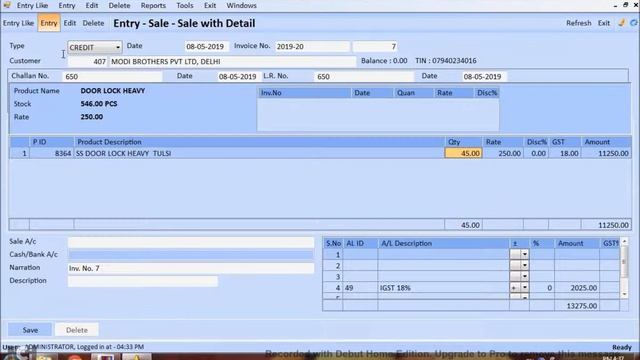Click the clear/brush icon beside Exit

point(622,23)
